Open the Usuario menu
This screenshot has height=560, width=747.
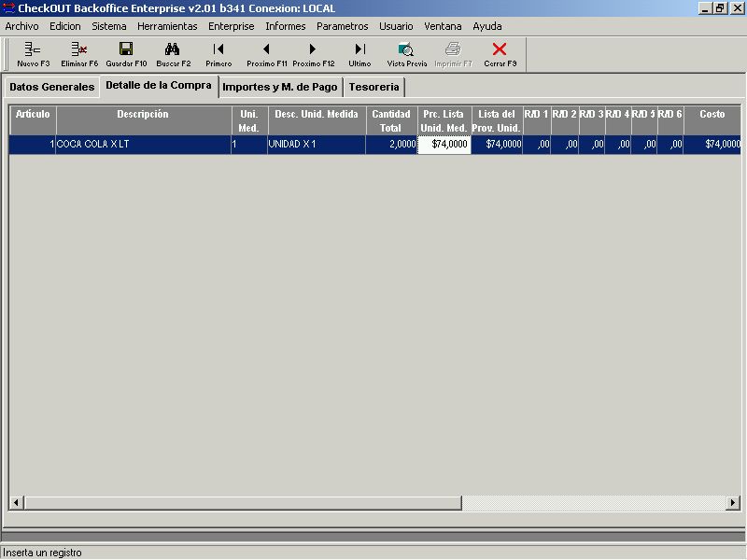tap(396, 26)
